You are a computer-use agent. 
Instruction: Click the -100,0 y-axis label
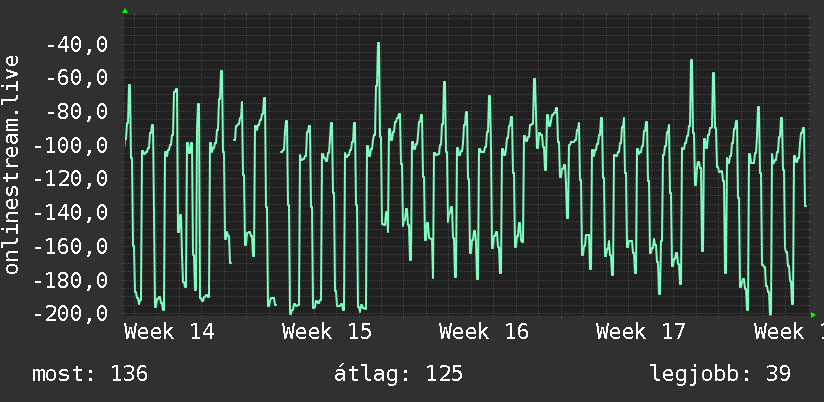pyautogui.click(x=71, y=146)
